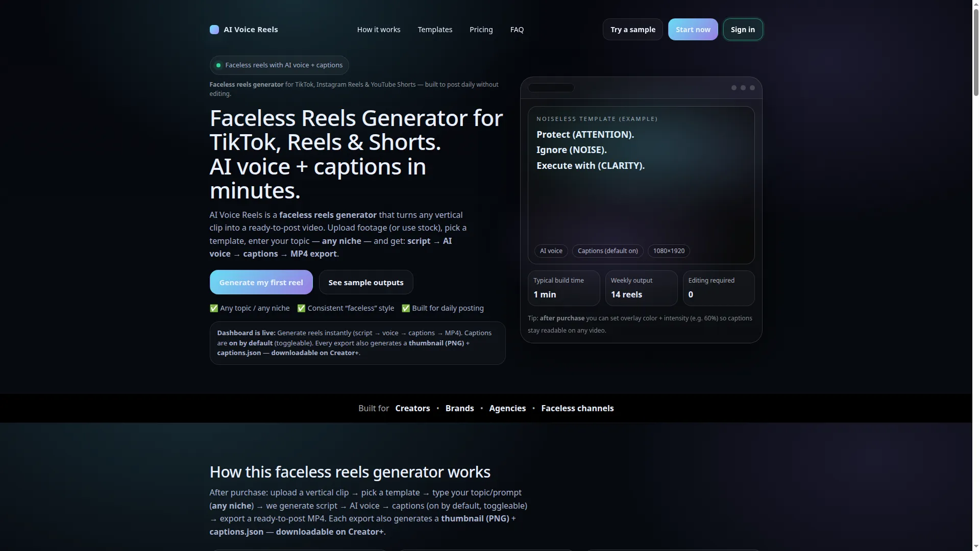Click the Start now button
This screenshot has height=551, width=980.
click(x=693, y=30)
